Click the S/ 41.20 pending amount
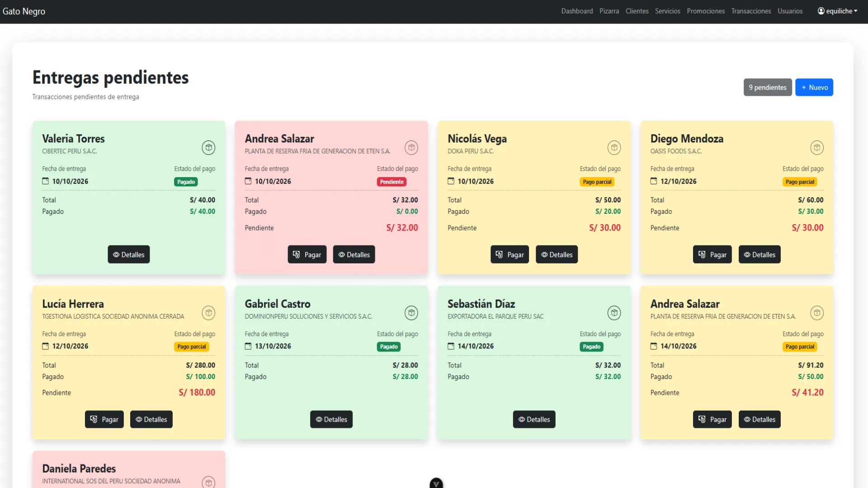Image resolution: width=868 pixels, height=488 pixels. (x=807, y=392)
